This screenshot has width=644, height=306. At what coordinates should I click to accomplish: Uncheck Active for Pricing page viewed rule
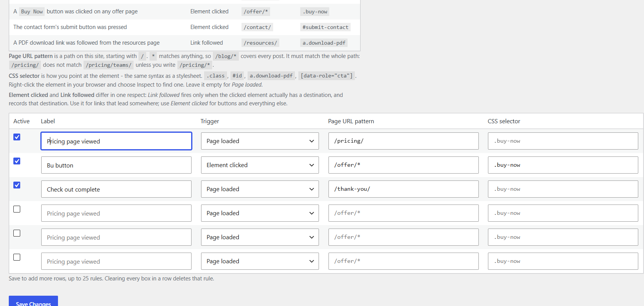click(x=17, y=137)
